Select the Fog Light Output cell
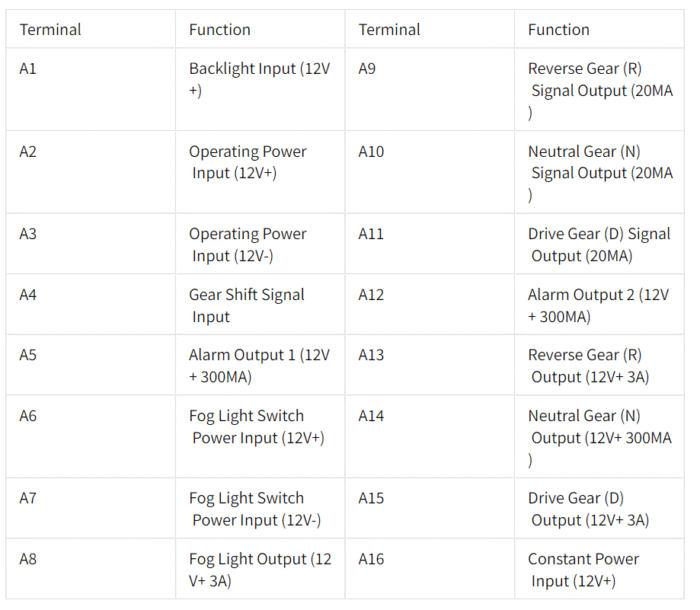 [260, 569]
